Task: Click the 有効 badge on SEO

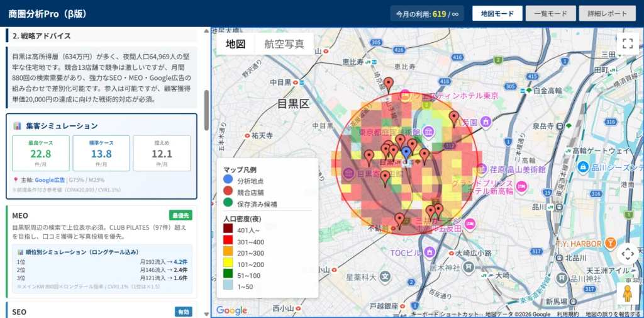Action: (x=184, y=312)
